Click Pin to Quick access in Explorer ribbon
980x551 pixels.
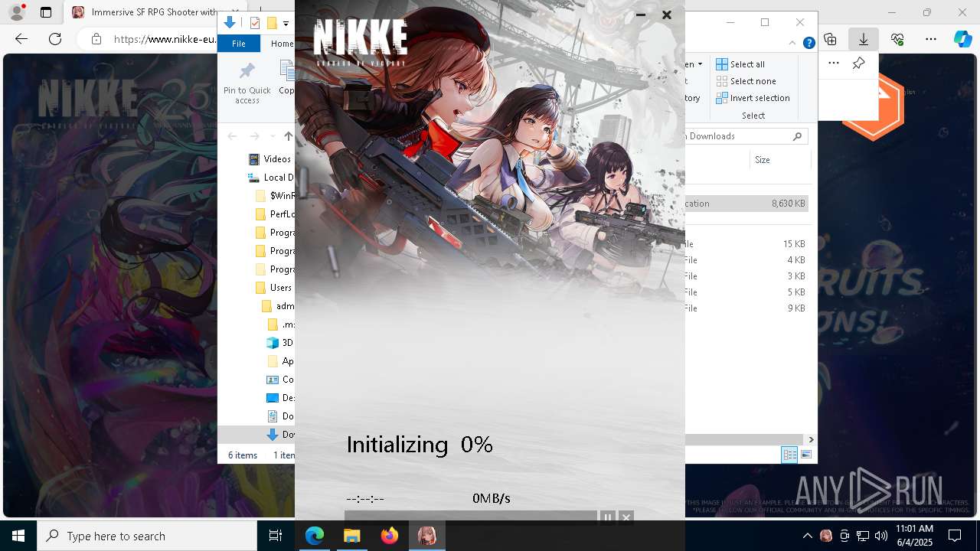point(247,83)
